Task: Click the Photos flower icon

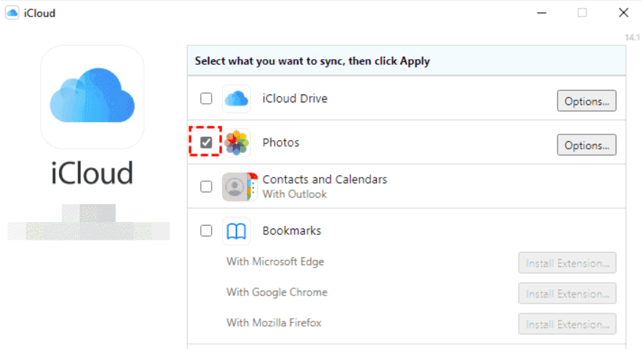Action: (237, 143)
